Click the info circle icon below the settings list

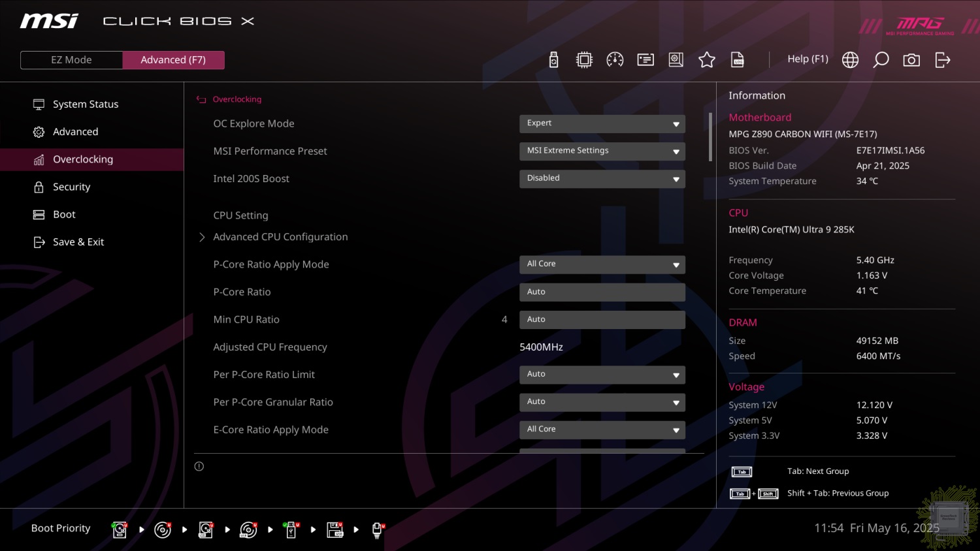point(199,466)
